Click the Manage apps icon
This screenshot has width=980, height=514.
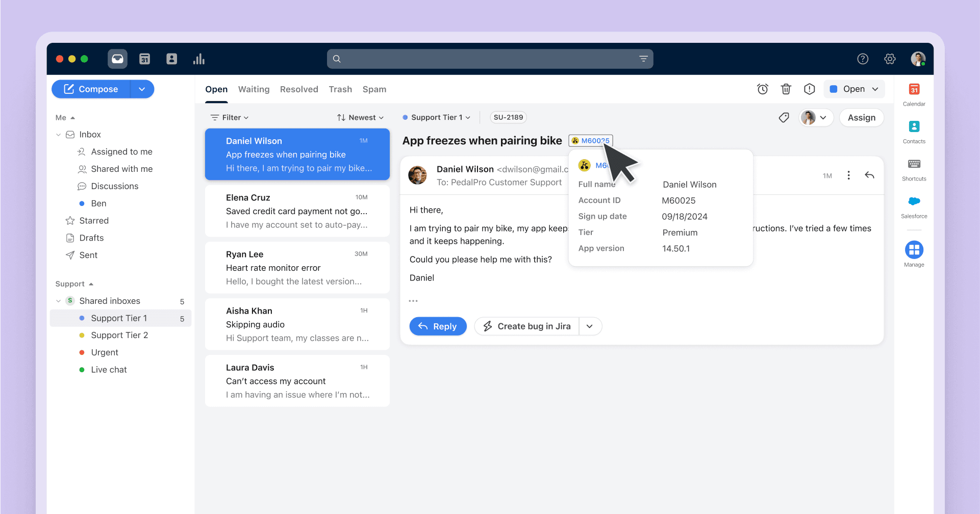(914, 254)
